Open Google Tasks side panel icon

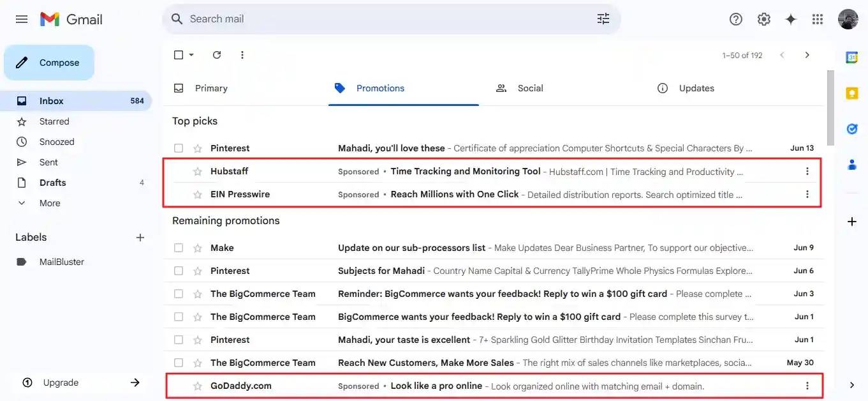[852, 129]
